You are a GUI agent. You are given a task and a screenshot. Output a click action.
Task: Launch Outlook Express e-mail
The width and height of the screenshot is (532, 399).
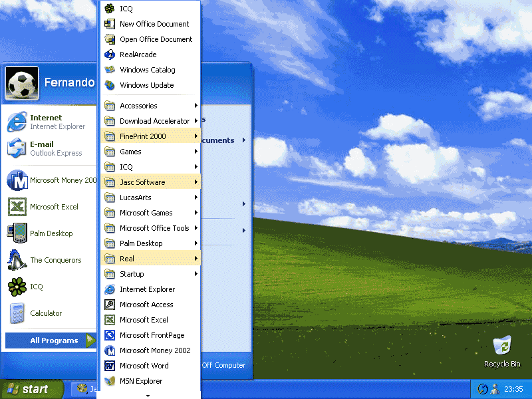40,148
